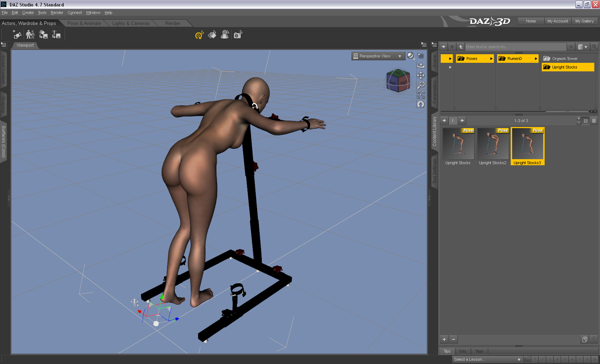The height and width of the screenshot is (364, 600).
Task: Switch to the Lights & Cameras tab
Action: (131, 23)
